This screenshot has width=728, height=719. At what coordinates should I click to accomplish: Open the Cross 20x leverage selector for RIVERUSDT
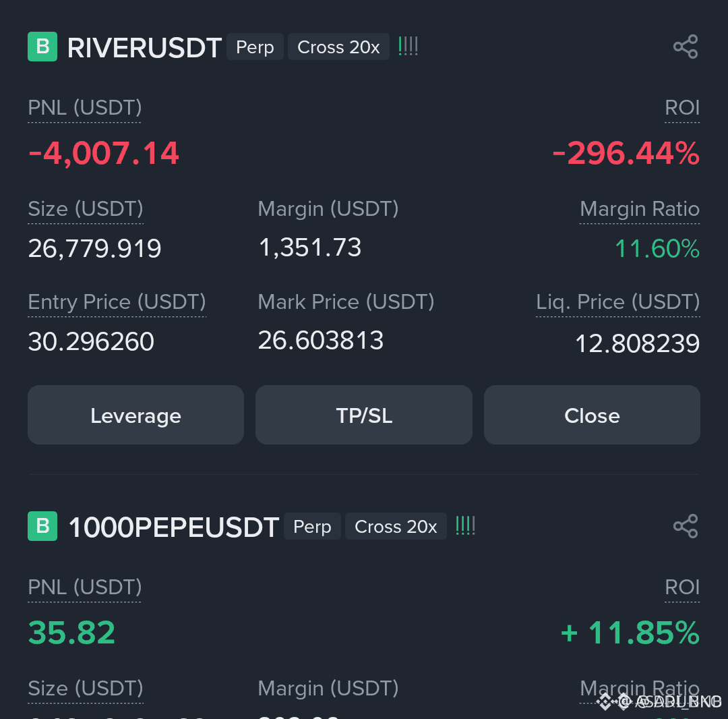(x=338, y=47)
